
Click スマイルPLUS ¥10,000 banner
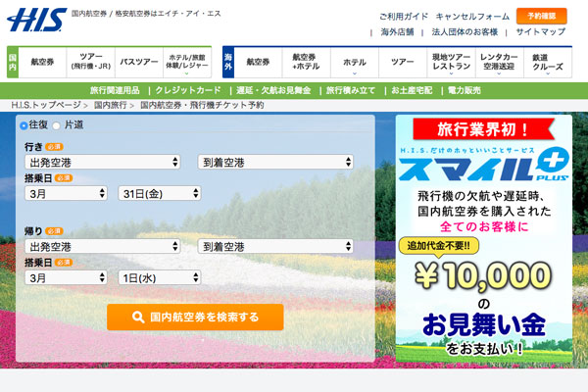pyautogui.click(x=484, y=238)
